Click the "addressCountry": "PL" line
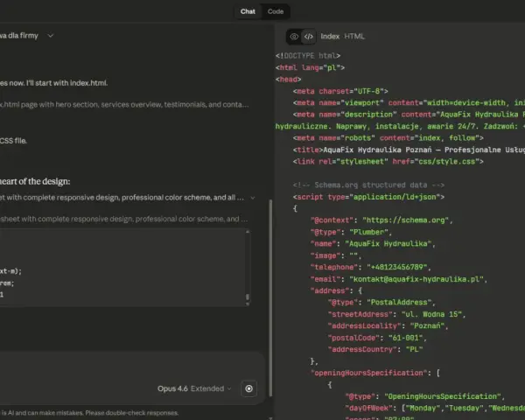 pyautogui.click(x=375, y=349)
